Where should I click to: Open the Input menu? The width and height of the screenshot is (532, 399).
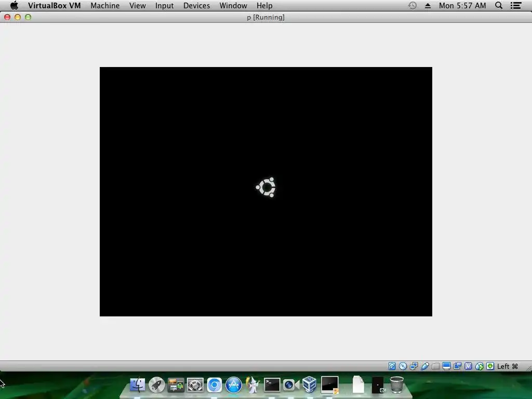coord(164,5)
